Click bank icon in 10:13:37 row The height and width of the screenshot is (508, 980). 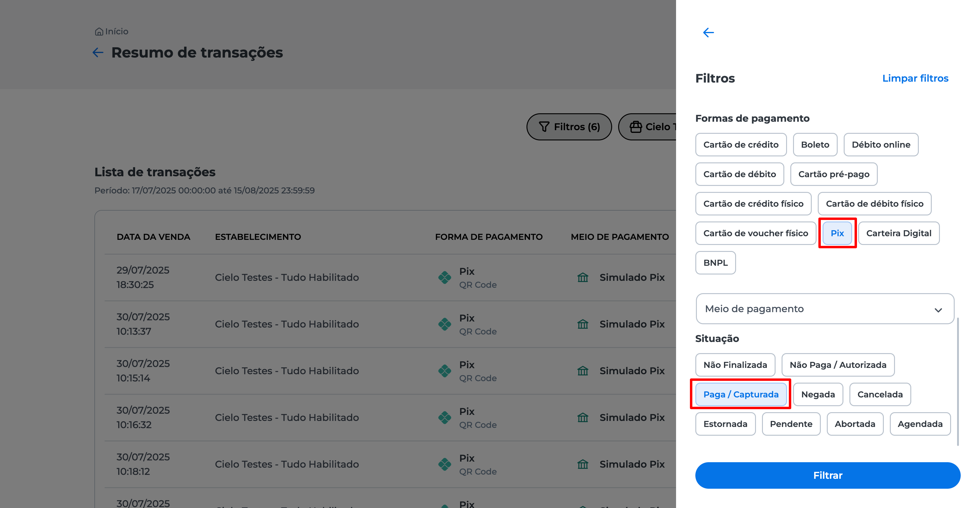[583, 324]
